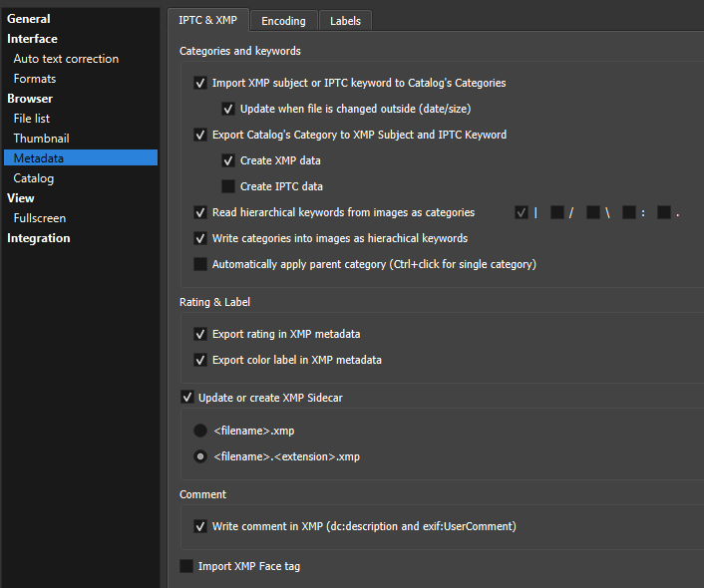This screenshot has width=704, height=588.
Task: Check the colon separator checkbox
Action: tap(629, 212)
